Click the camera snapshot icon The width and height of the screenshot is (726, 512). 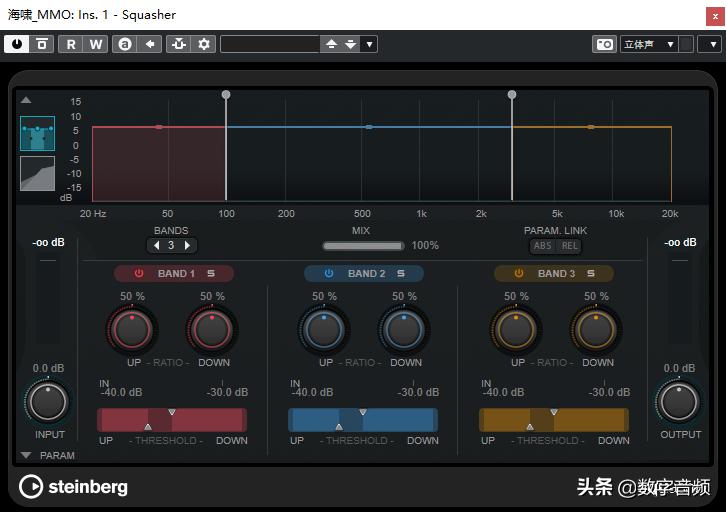[x=604, y=44]
